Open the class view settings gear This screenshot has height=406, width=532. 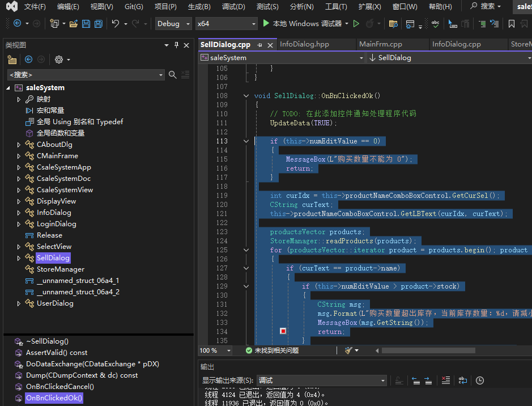click(58, 60)
